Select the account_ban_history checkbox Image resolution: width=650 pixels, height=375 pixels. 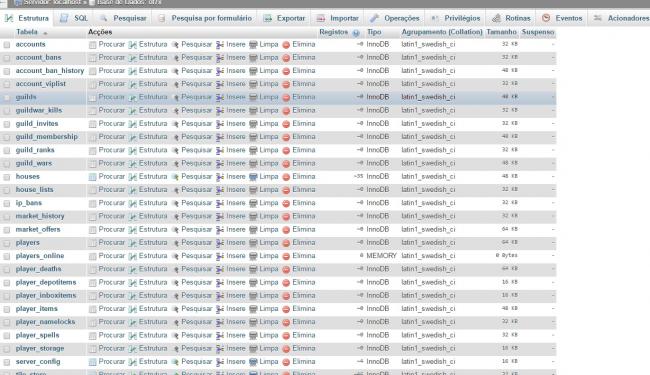coord(7,71)
